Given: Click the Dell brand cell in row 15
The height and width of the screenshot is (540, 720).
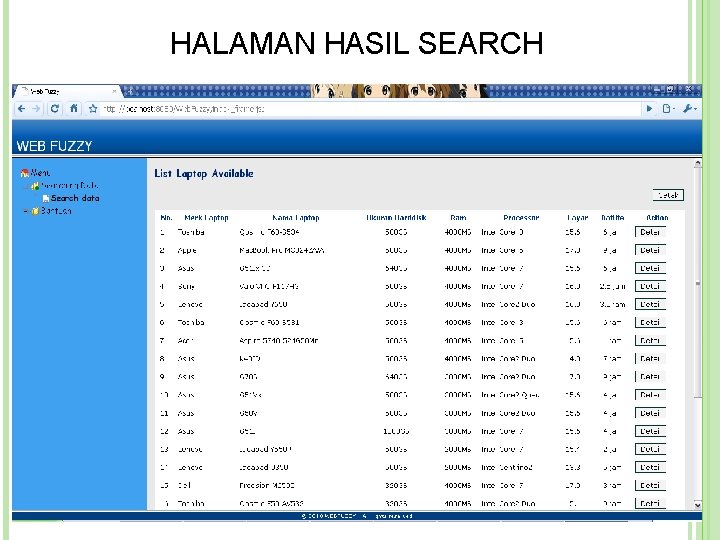Looking at the screenshot, I should pyautogui.click(x=184, y=485).
